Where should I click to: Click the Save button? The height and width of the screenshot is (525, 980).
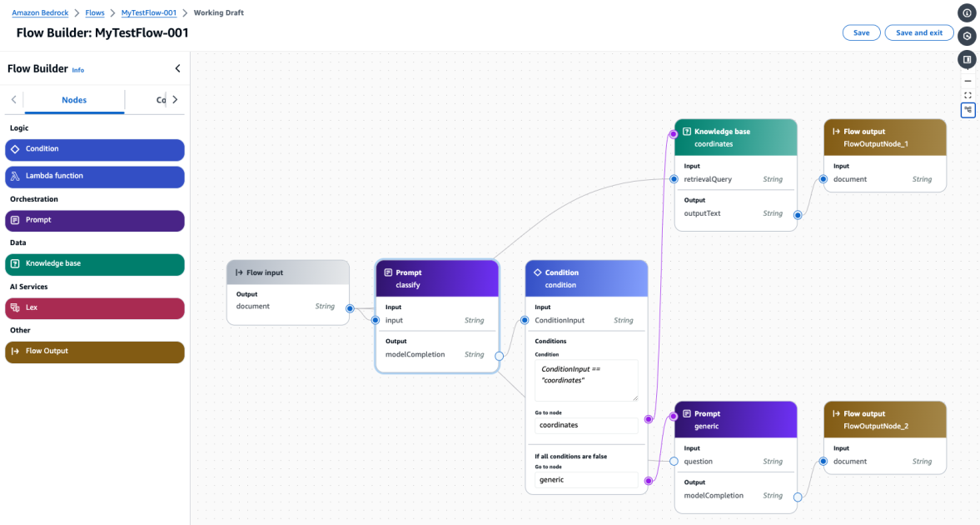861,32
